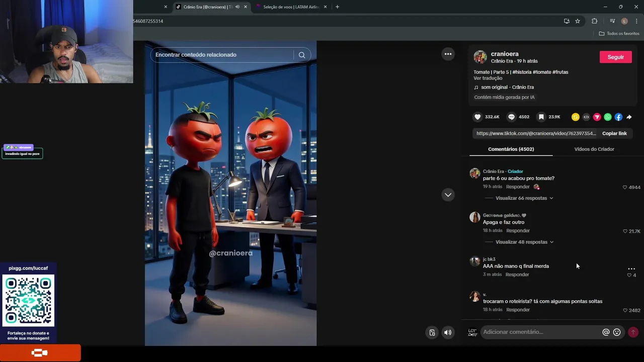Image resolution: width=644 pixels, height=362 pixels.
Task: Open the three-dot video options menu
Action: pos(448,54)
